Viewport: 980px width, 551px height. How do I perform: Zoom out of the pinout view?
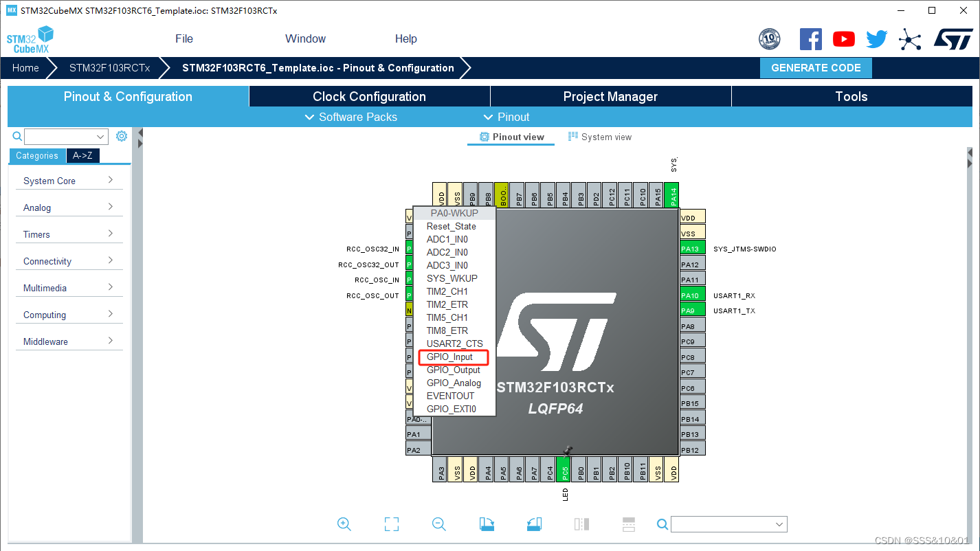pos(439,524)
